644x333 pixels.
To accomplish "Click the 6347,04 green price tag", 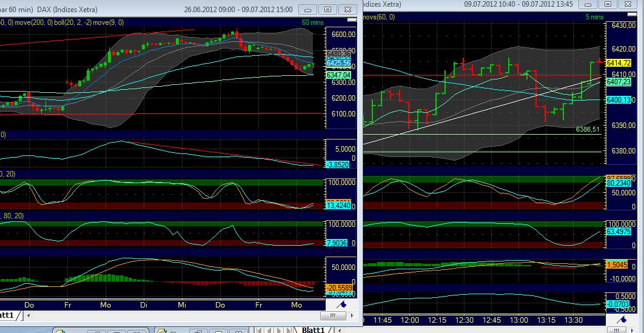I will pos(339,75).
